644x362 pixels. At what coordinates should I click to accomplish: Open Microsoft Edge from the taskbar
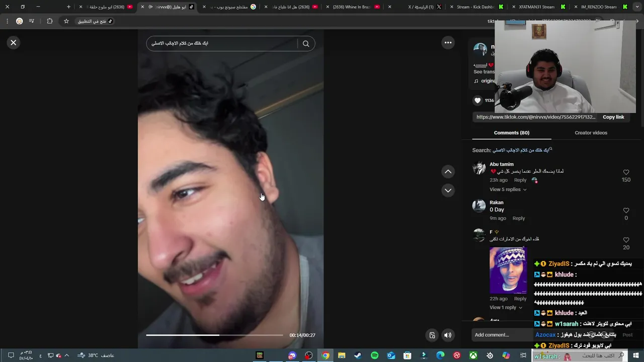pyautogui.click(x=440, y=355)
